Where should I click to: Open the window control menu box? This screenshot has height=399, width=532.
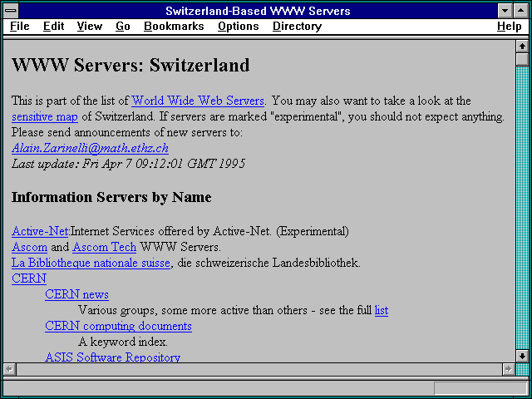pyautogui.click(x=11, y=11)
